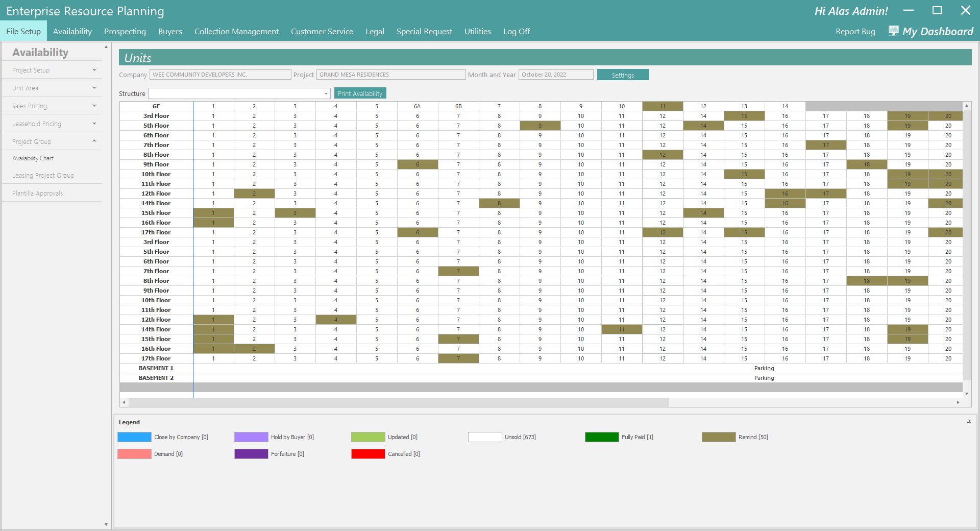980x531 pixels.
Task: Click the Unsold white swatch
Action: tap(485, 437)
